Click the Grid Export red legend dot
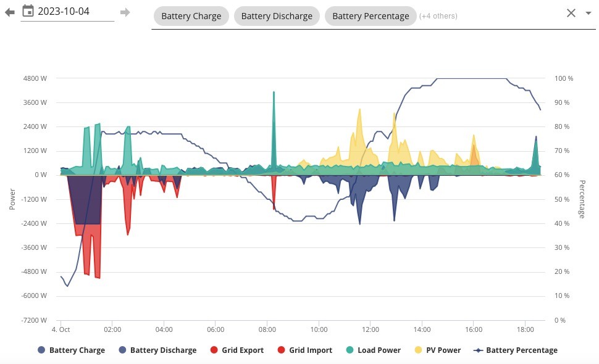The width and height of the screenshot is (599, 364). tap(214, 349)
